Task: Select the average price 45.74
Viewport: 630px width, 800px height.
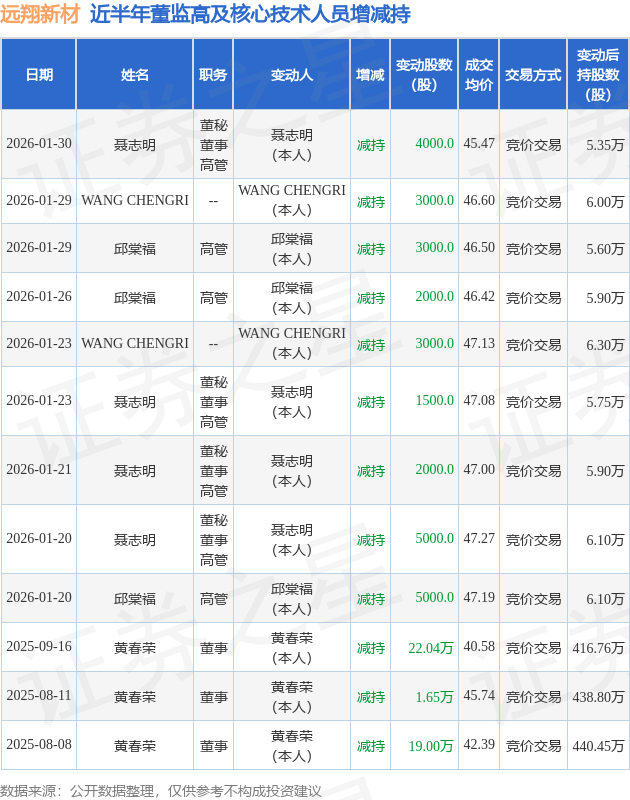Action: point(479,695)
